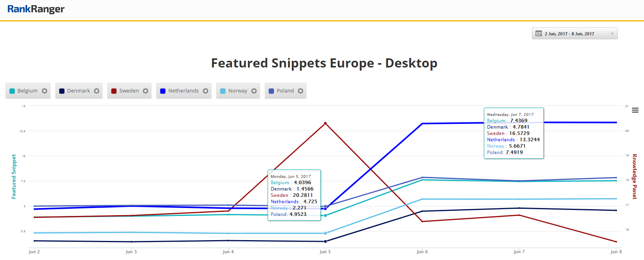This screenshot has height=260, width=644.
Task: Open the chart hamburger export menu
Action: (x=635, y=110)
